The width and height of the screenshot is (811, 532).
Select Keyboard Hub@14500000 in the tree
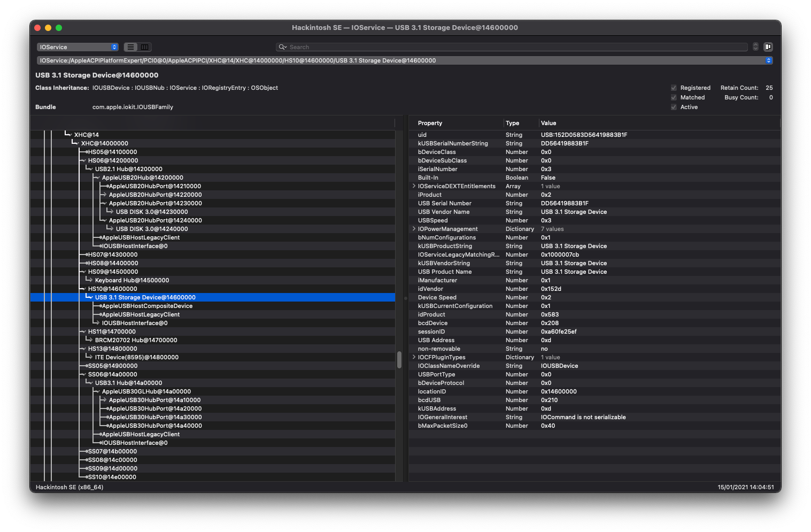pos(132,280)
